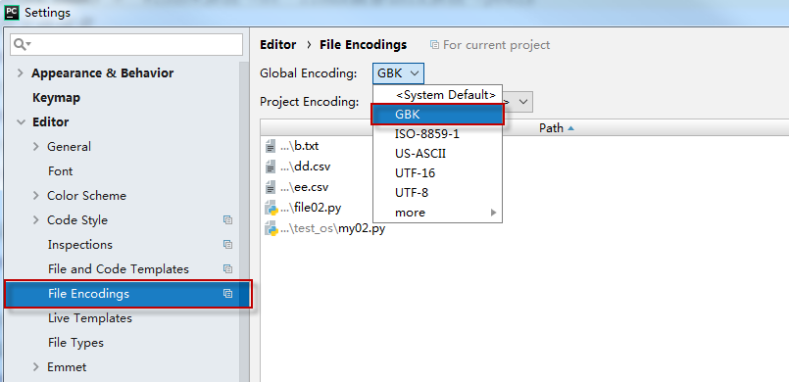Click the Project Encoding label

coord(309,102)
